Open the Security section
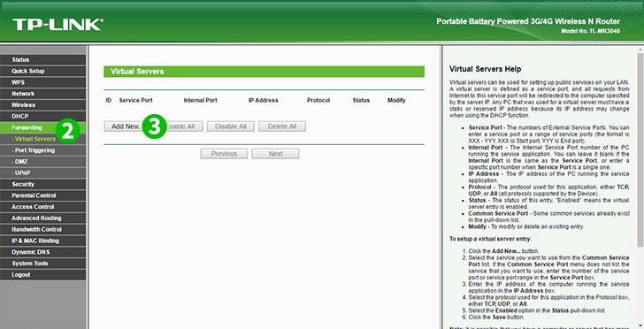 [x=43, y=184]
